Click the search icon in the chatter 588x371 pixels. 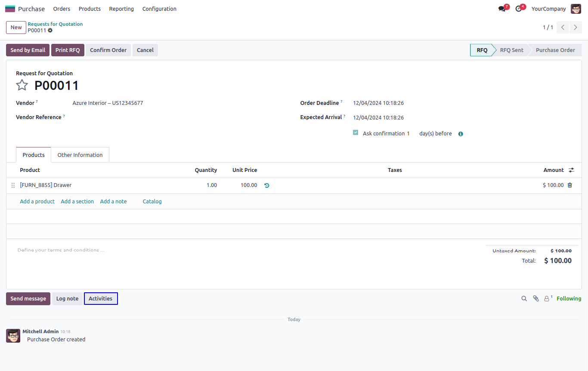coord(524,299)
